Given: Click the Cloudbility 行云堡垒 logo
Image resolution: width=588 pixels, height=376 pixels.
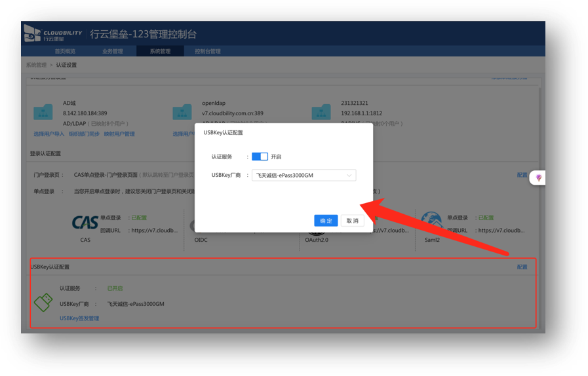Looking at the screenshot, I should pos(53,34).
